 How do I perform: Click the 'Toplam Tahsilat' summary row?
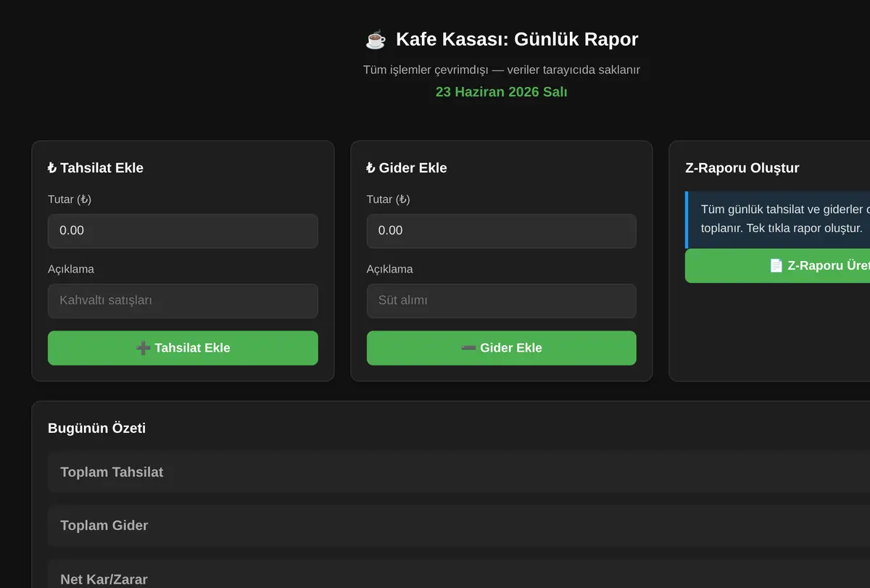pos(459,472)
